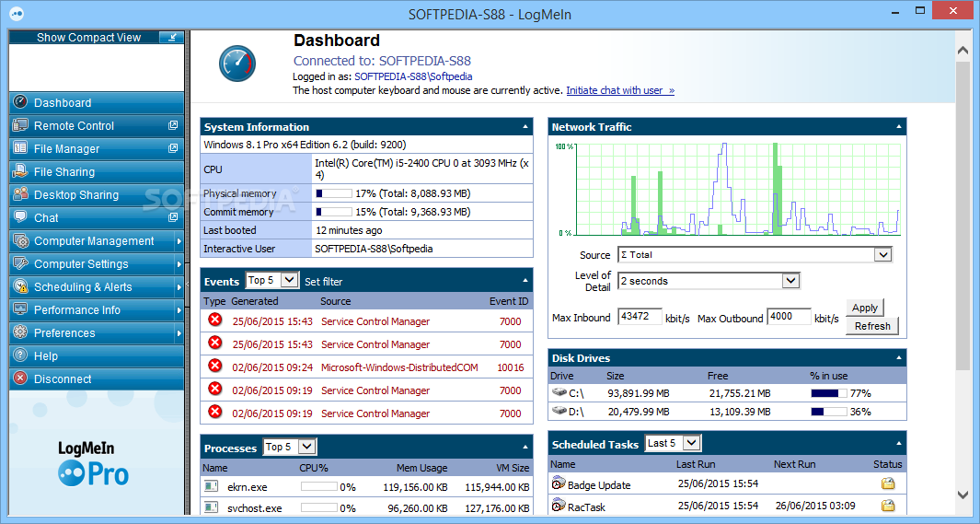Open the Remote Control menu item

(97, 125)
